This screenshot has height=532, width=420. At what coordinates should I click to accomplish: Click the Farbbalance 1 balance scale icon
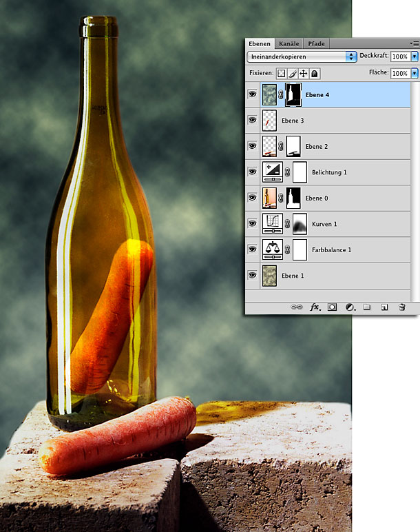tap(273, 249)
